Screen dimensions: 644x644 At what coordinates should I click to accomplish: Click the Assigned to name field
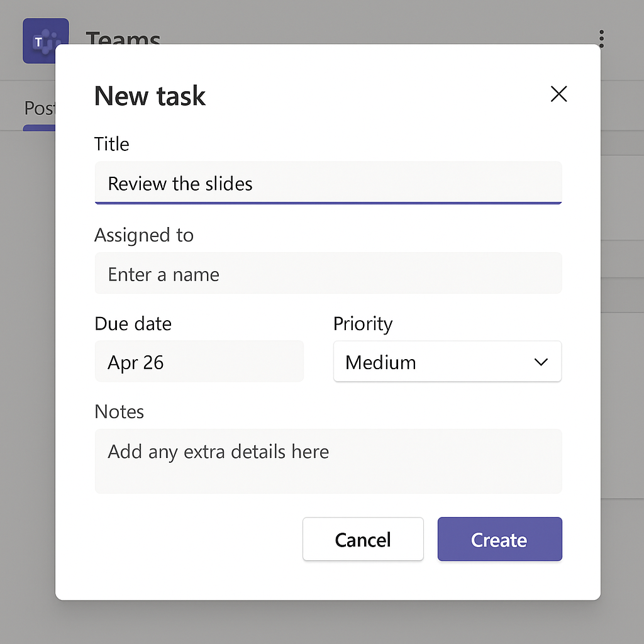328,273
